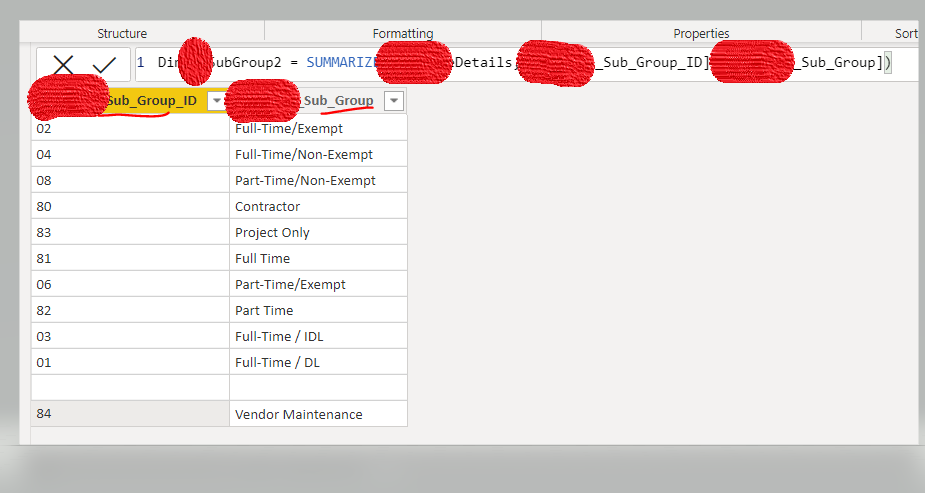This screenshot has height=493, width=925.
Task: Click the Project Only cell
Action: [x=319, y=232]
